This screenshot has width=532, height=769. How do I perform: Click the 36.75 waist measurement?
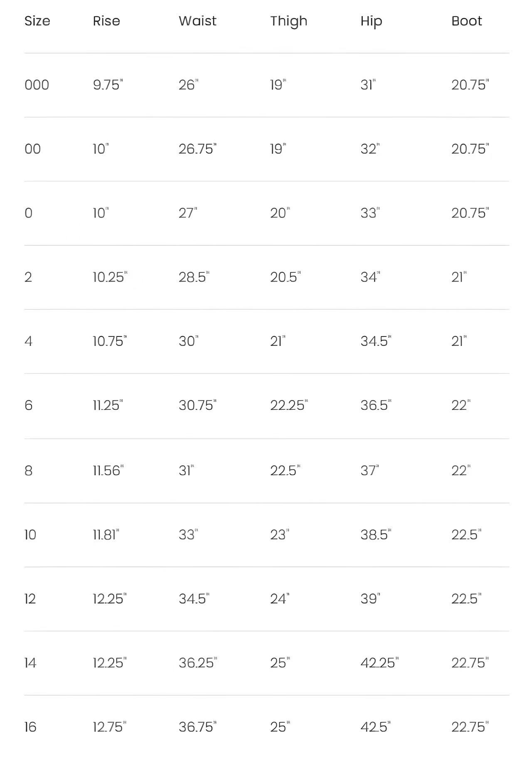click(x=196, y=727)
